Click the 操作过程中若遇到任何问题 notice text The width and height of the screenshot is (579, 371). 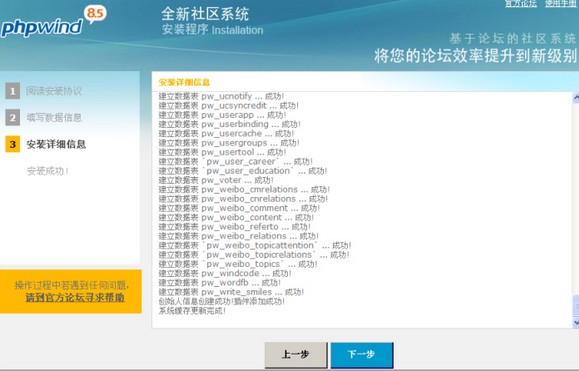(x=72, y=285)
